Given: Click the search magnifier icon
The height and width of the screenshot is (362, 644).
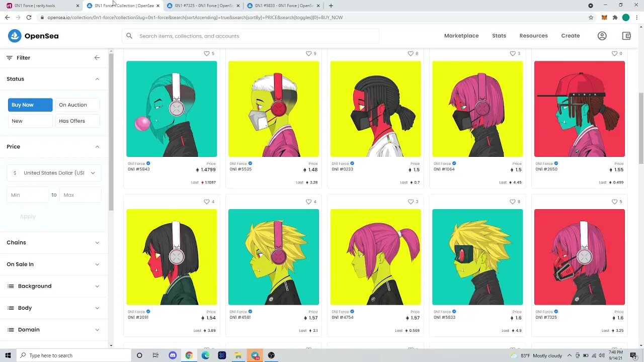Looking at the screenshot, I should click(129, 36).
